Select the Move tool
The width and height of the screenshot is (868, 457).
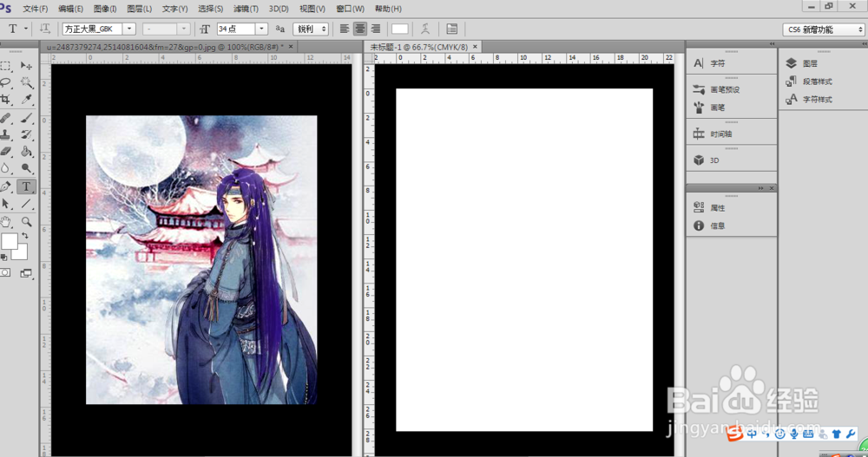26,66
